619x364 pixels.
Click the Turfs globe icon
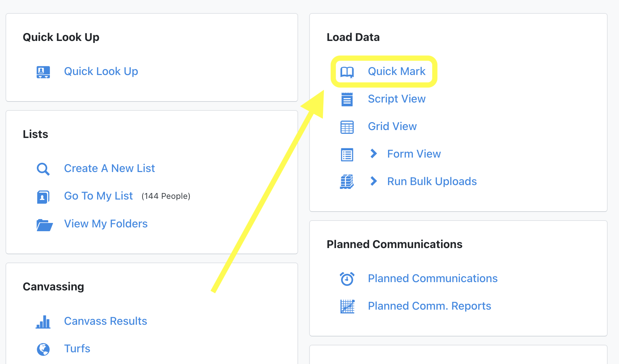click(43, 349)
